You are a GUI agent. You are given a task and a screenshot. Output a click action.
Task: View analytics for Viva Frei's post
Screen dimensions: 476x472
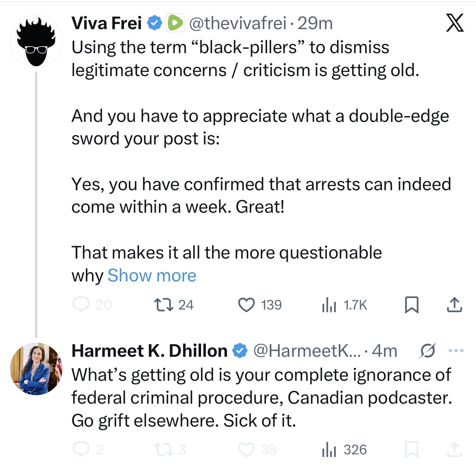pyautogui.click(x=329, y=305)
